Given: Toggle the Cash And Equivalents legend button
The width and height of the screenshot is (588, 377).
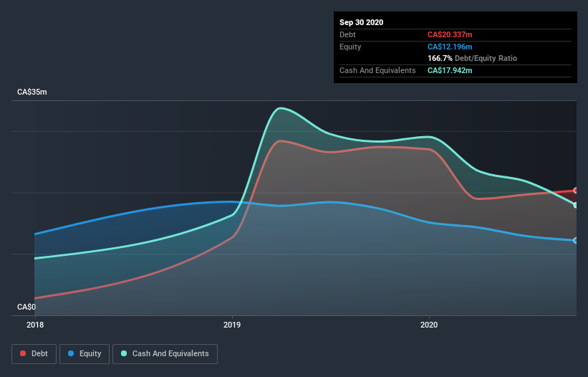Looking at the screenshot, I should 165,354.
